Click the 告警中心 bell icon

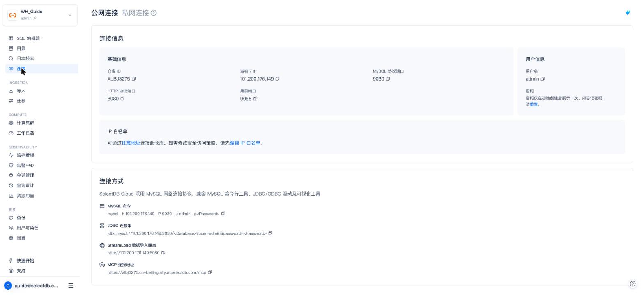[11, 165]
